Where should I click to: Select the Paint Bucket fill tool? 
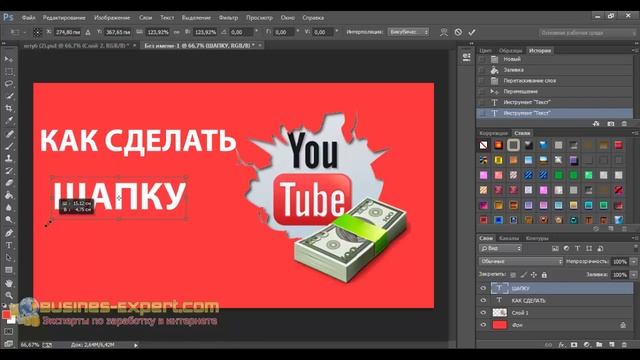(x=9, y=196)
